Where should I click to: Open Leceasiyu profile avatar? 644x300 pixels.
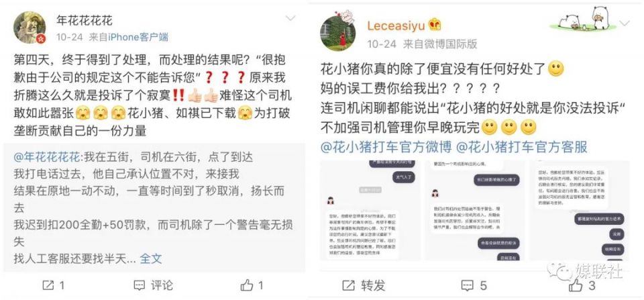point(337,34)
